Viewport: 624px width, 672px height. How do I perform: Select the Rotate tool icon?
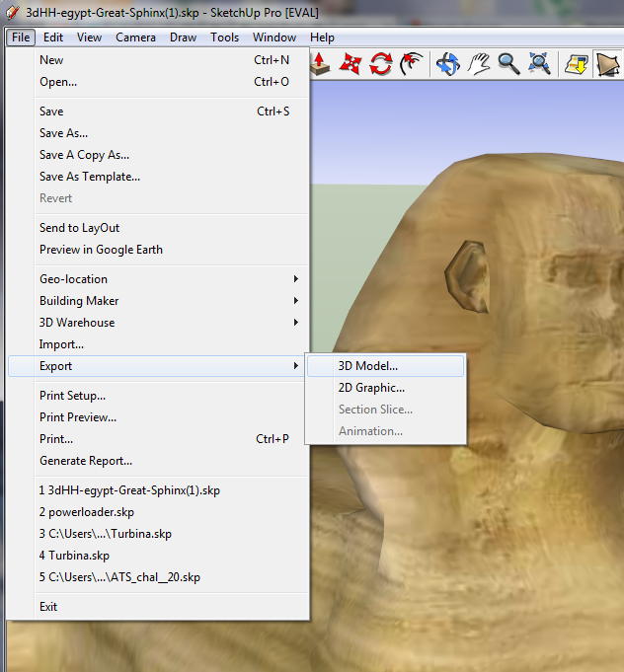coord(381,64)
